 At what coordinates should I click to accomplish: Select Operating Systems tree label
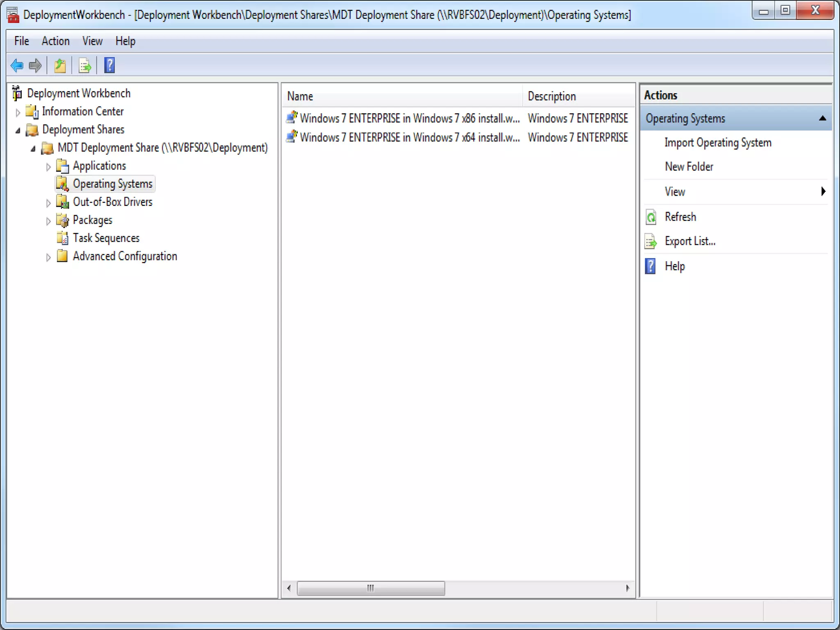coord(113,184)
